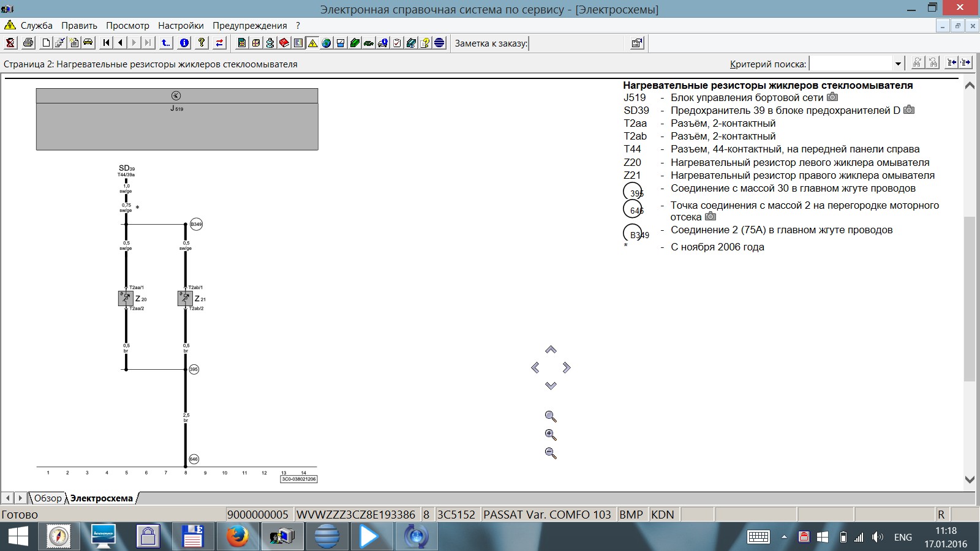Go to the first page arrow

[x=107, y=43]
